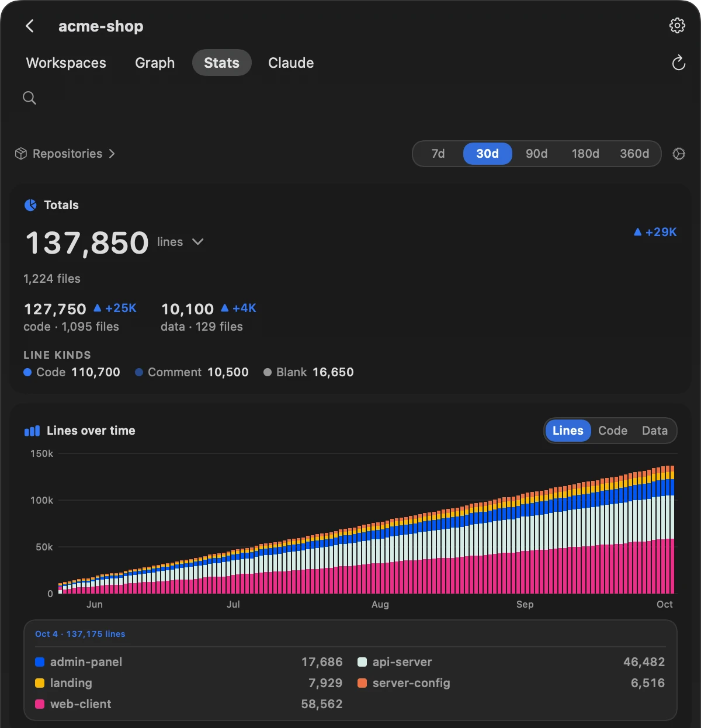Click the landing yellow swatch
This screenshot has height=728, width=701.
click(x=40, y=683)
